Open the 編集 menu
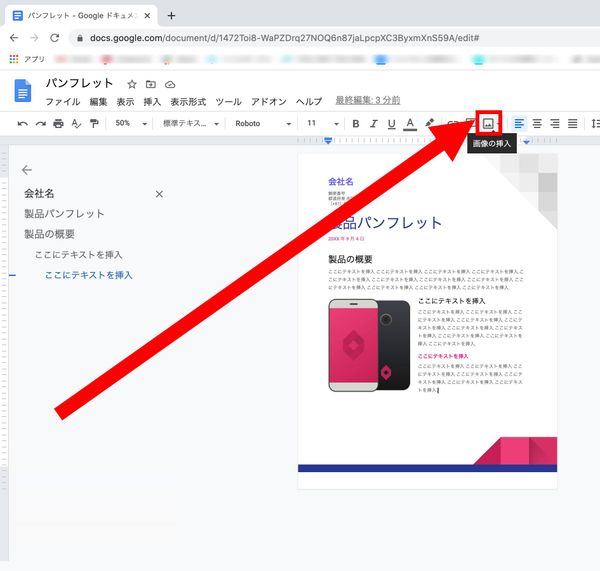This screenshot has height=571, width=600. (98, 101)
